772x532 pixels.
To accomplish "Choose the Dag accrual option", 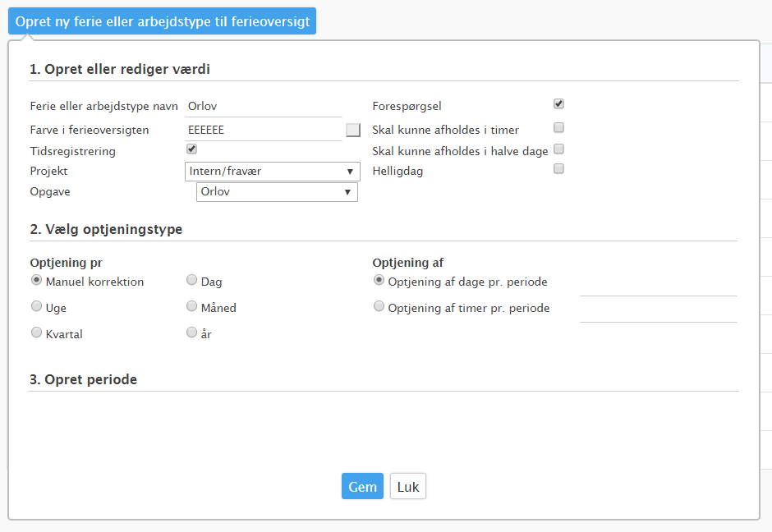I will coord(191,280).
